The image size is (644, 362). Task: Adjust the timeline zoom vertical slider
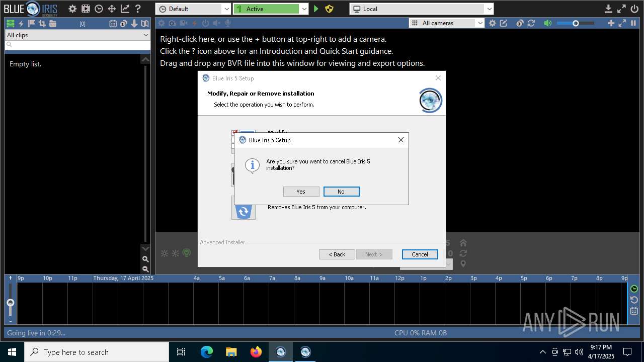coord(10,303)
